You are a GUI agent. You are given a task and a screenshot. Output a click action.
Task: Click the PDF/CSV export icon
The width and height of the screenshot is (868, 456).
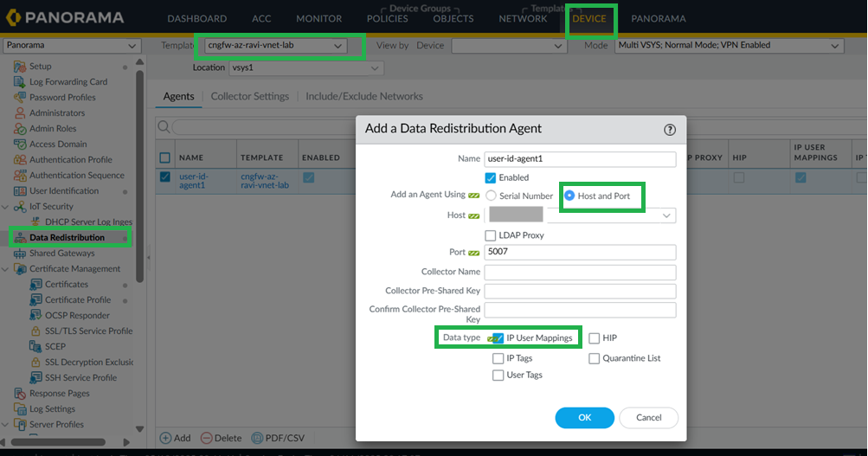pos(255,438)
